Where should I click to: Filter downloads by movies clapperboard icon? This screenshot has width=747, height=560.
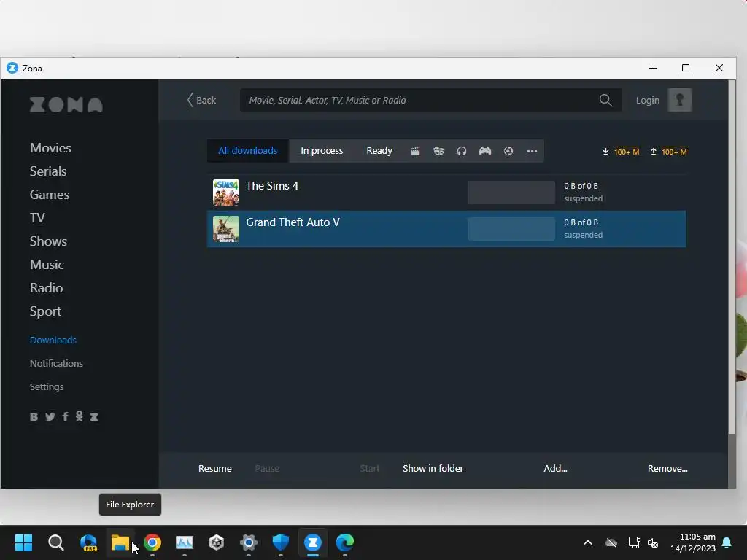[415, 152]
